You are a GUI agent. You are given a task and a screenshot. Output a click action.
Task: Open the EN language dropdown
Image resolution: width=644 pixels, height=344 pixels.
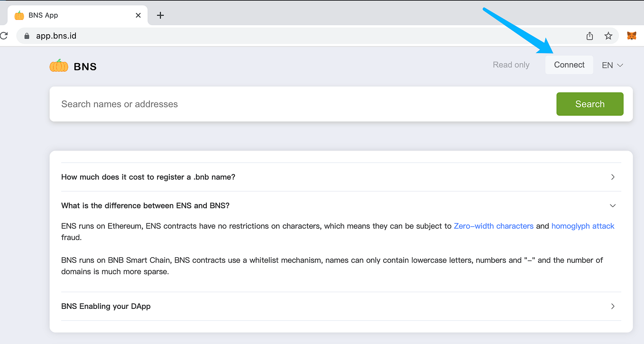[x=612, y=65]
